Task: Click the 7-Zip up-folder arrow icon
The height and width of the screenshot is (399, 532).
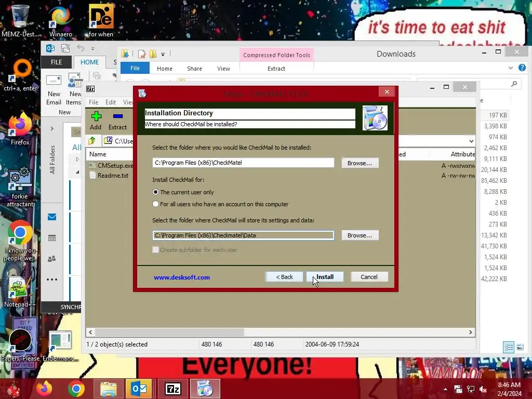Action: tap(92, 140)
